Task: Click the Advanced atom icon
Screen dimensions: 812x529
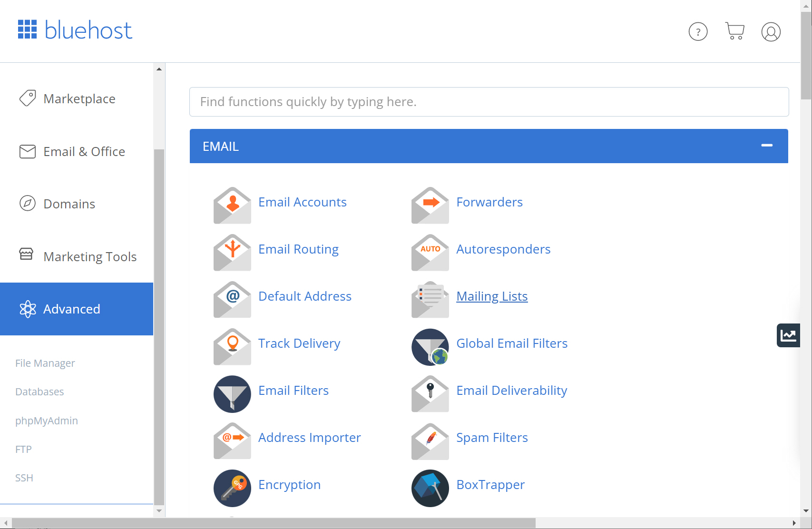Action: pos(28,309)
